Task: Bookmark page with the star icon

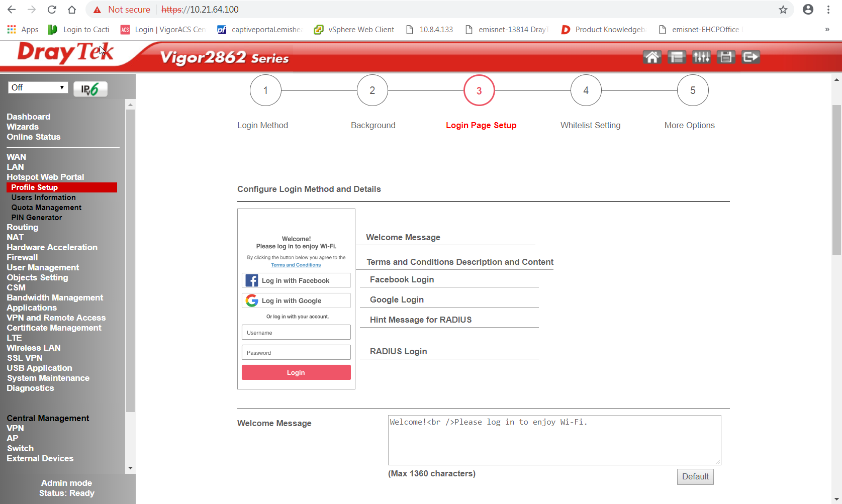Action: tap(783, 10)
